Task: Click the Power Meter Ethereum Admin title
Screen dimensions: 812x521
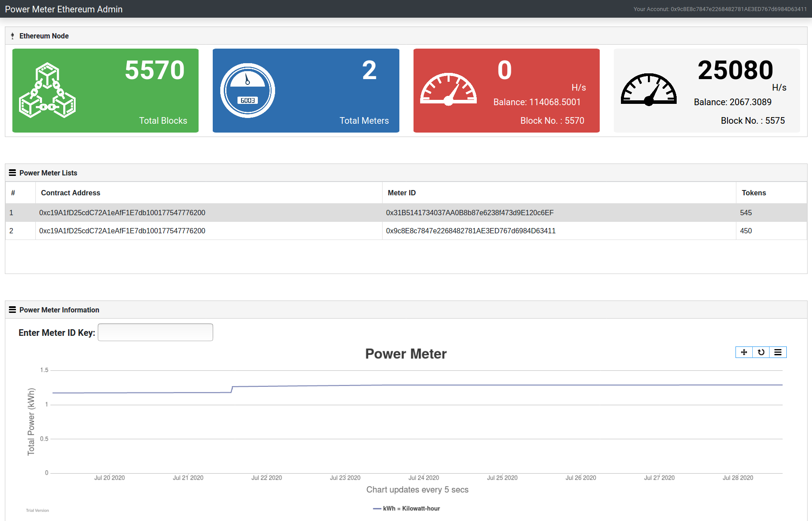Action: click(x=64, y=9)
